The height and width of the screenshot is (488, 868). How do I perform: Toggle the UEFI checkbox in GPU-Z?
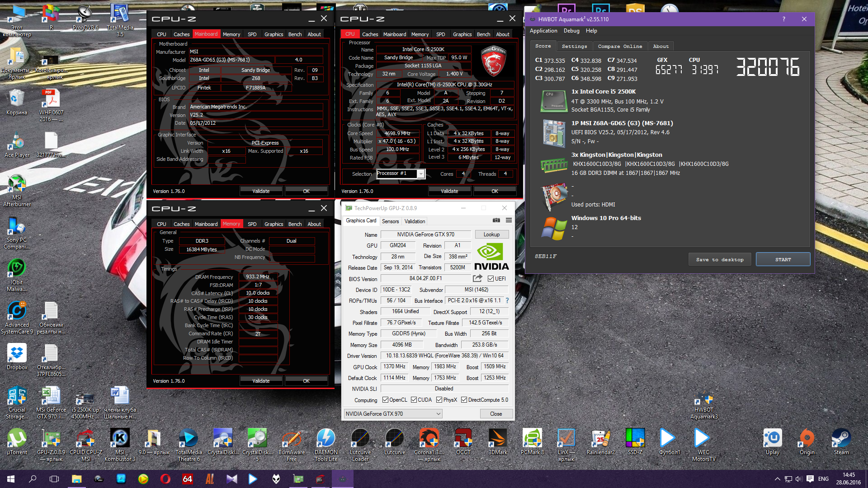coord(491,279)
